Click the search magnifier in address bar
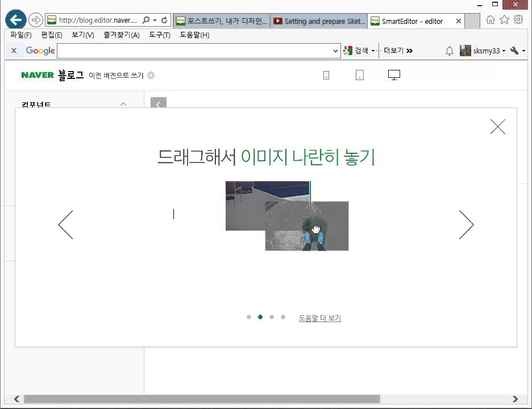The image size is (532, 409). [146, 20]
